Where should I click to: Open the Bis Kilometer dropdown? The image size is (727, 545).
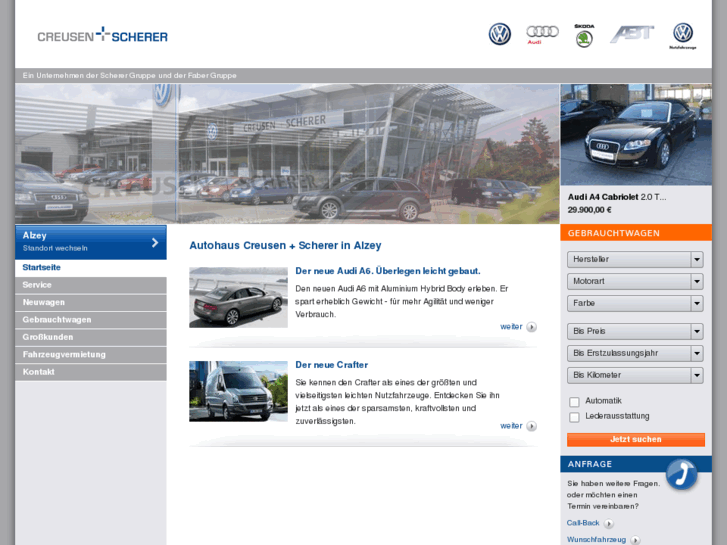[635, 375]
